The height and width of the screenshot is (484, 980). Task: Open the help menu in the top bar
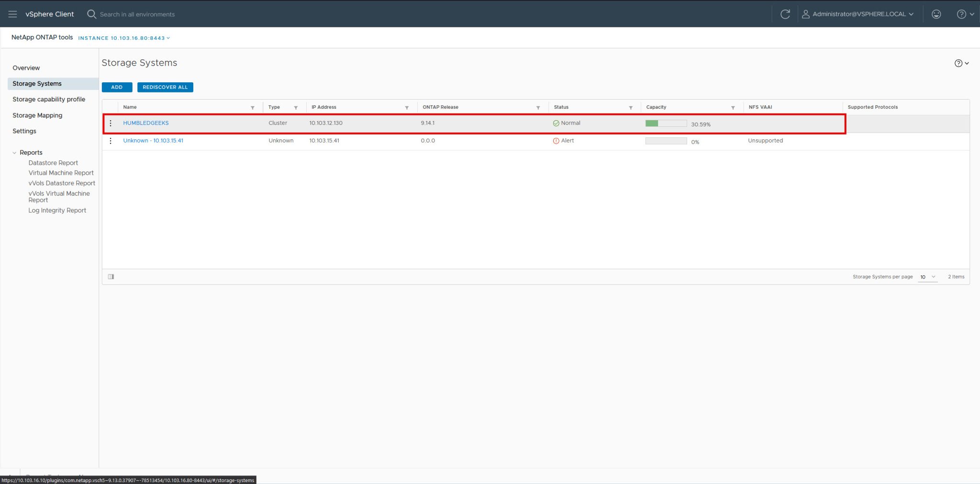pos(963,14)
